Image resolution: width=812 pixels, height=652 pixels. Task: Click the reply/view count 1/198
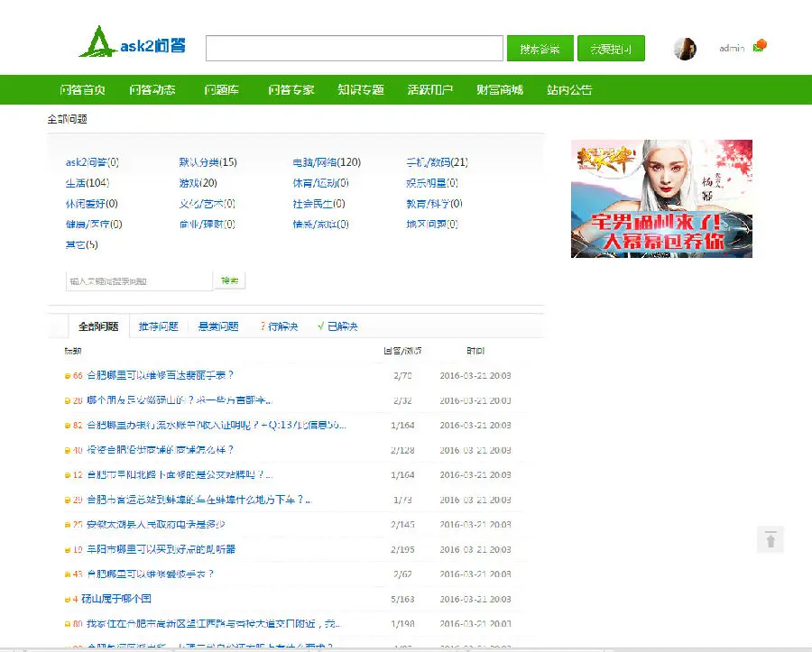(x=402, y=624)
